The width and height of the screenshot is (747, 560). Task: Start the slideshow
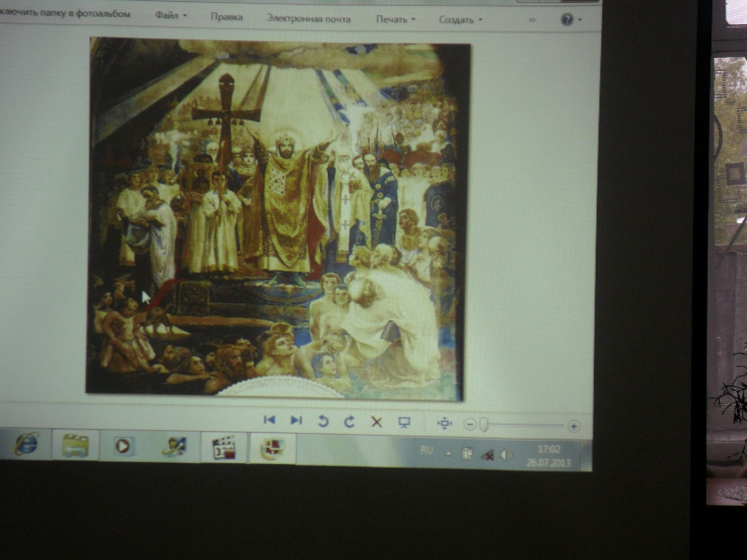(x=404, y=423)
